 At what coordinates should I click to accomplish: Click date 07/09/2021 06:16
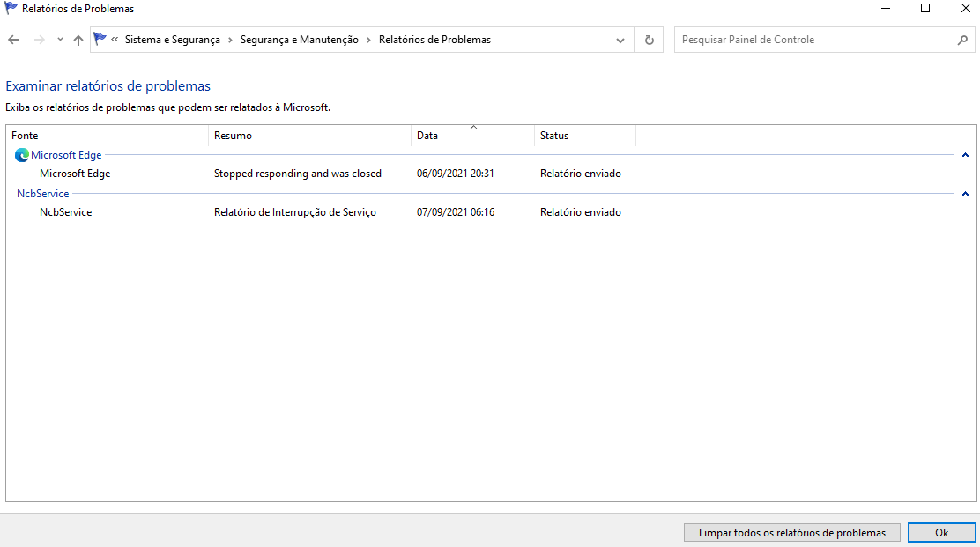click(456, 212)
